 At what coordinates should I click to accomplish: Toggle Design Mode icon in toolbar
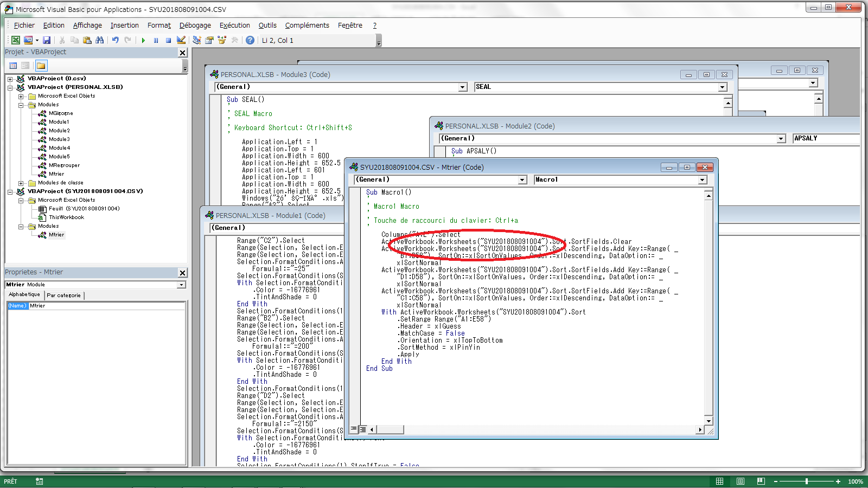coord(181,40)
